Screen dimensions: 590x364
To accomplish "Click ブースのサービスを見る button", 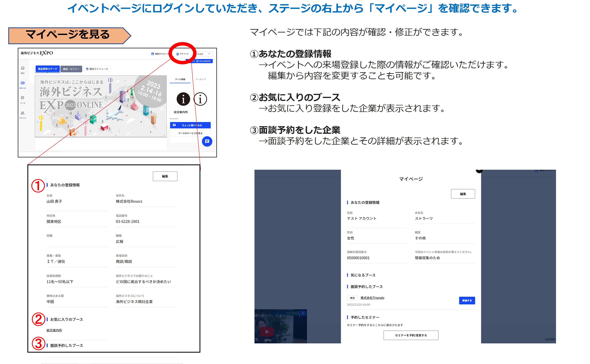I will click(190, 133).
